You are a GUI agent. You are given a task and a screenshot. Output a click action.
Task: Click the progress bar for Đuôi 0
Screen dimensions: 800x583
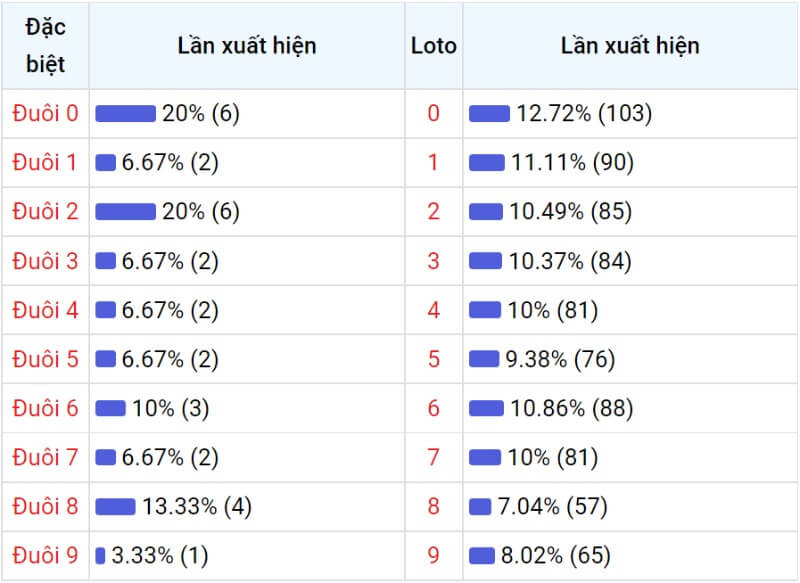[x=126, y=113]
